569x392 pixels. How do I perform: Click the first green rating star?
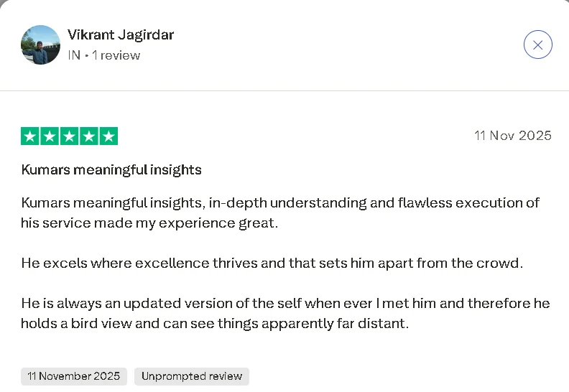click(30, 136)
